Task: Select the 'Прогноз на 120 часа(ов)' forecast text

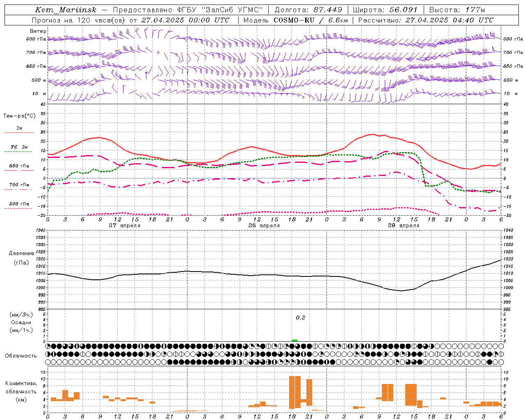Action: coord(79,20)
